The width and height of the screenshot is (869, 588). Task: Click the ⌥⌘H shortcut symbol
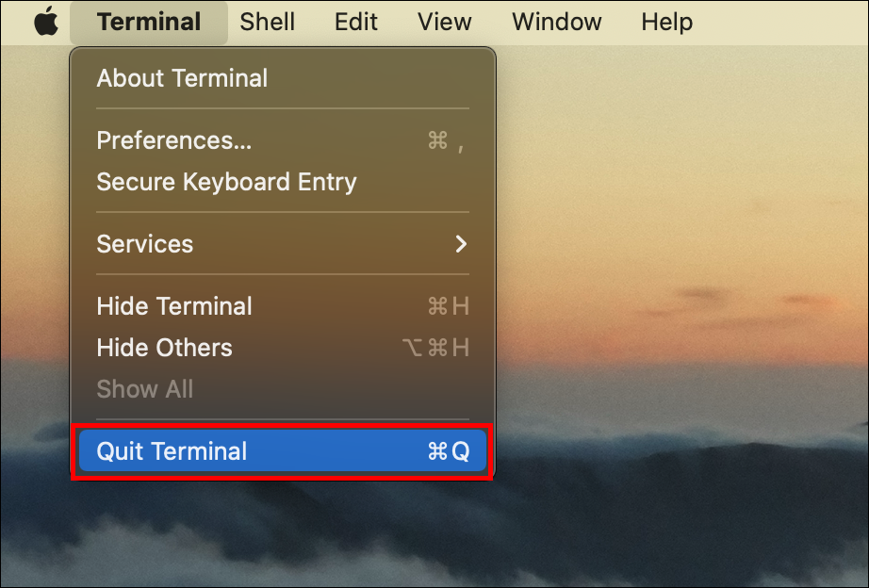pyautogui.click(x=435, y=348)
